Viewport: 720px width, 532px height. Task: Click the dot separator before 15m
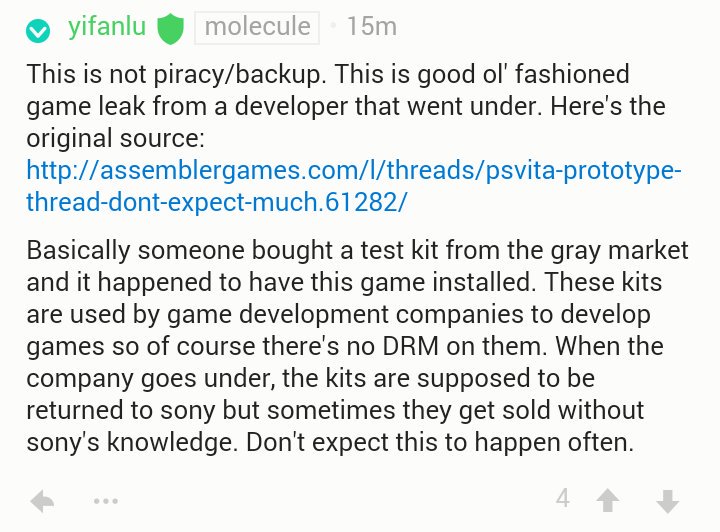pos(332,29)
